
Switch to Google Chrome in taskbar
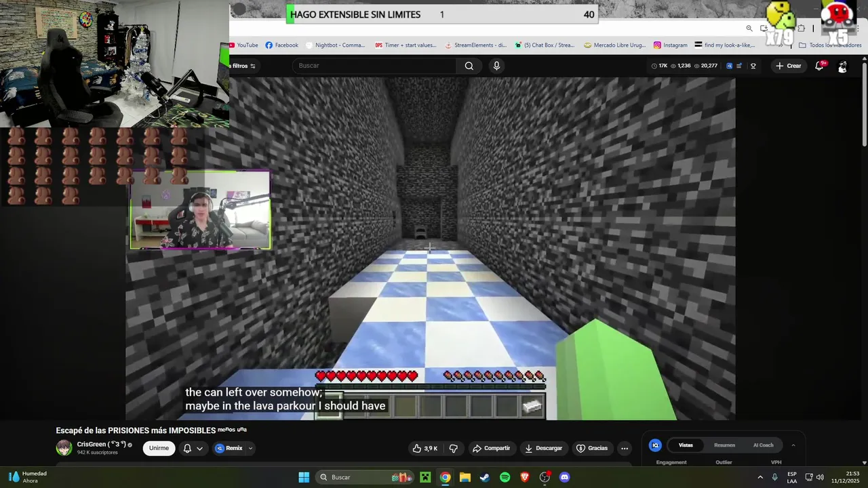pyautogui.click(x=445, y=477)
